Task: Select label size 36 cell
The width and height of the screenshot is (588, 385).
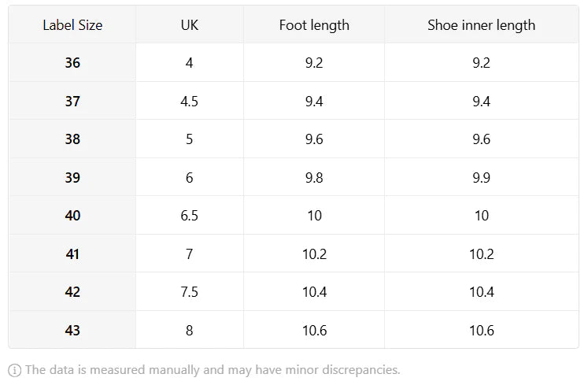Action: click(x=72, y=63)
